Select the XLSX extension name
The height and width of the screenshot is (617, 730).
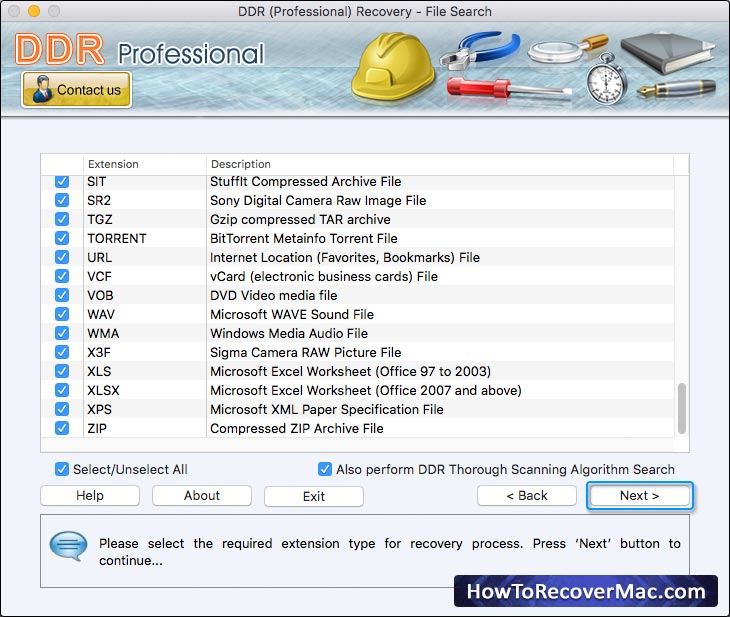coord(103,390)
